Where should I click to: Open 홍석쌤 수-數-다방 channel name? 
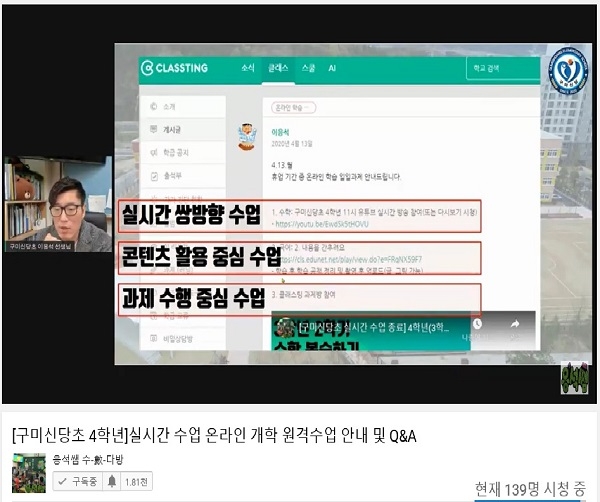[87, 460]
